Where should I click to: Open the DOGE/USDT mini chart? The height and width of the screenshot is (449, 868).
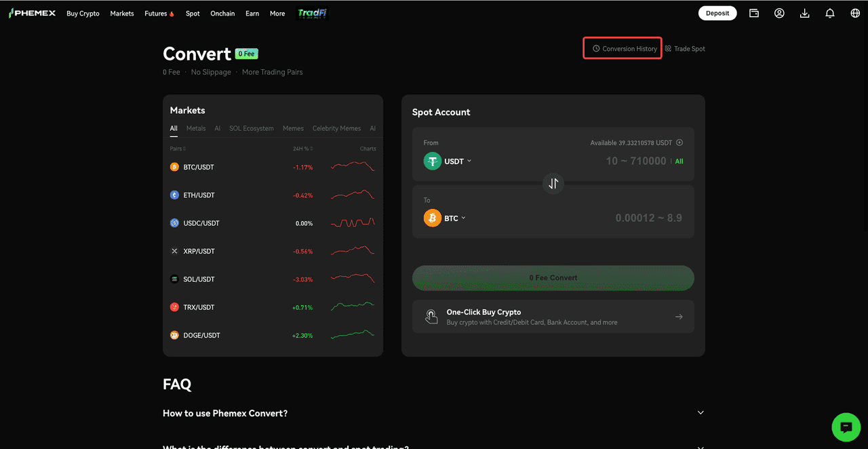click(353, 335)
